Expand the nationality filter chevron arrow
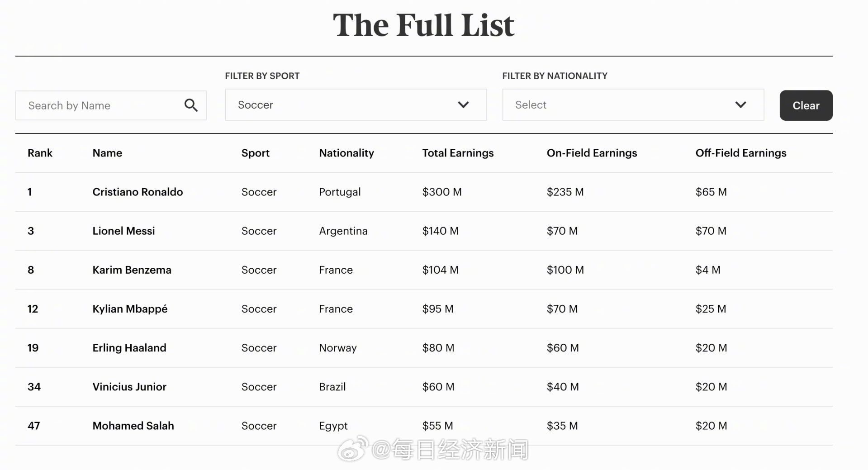The width and height of the screenshot is (868, 470). [740, 104]
